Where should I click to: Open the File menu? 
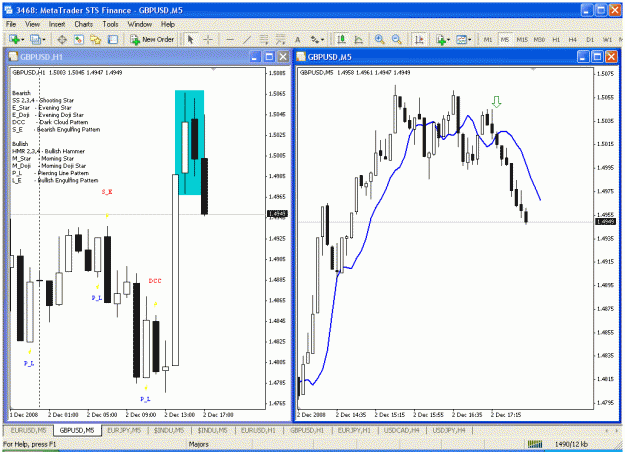point(11,24)
